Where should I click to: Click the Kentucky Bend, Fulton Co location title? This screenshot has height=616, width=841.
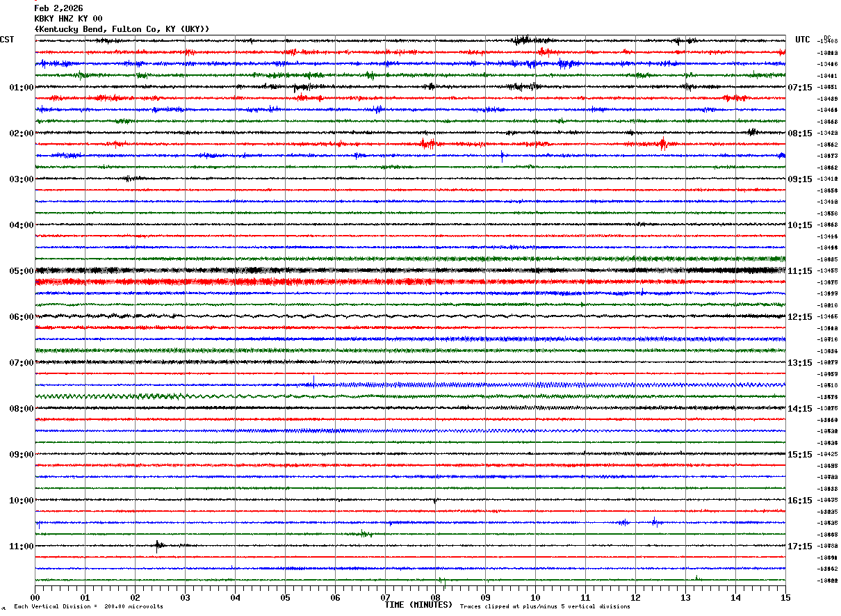tap(122, 29)
